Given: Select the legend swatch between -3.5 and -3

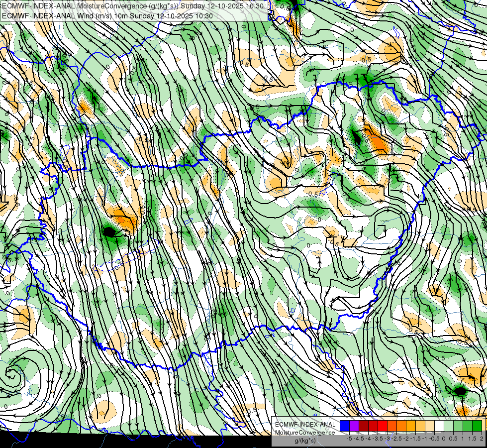Looking at the screenshot, I should pos(373,426).
